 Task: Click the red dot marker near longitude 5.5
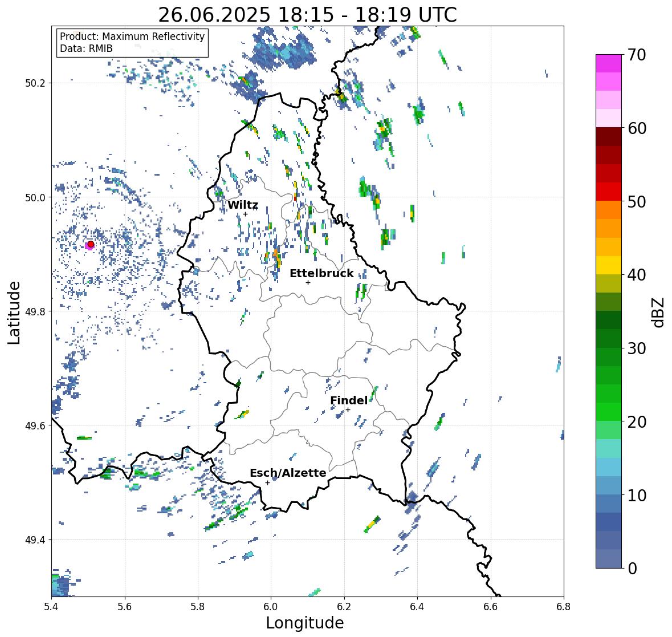[x=91, y=244]
